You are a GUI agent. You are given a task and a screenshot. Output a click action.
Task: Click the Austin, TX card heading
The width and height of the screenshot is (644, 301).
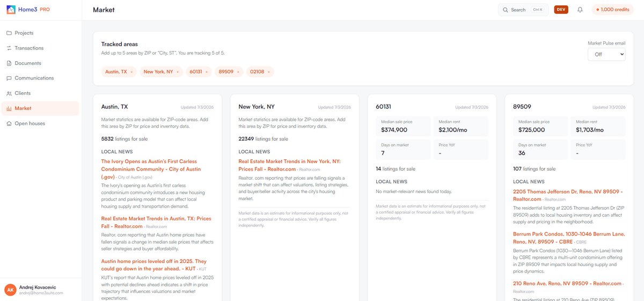115,107
